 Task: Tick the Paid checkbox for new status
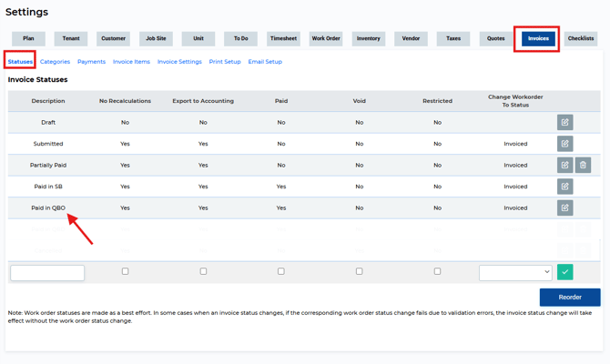point(281,271)
